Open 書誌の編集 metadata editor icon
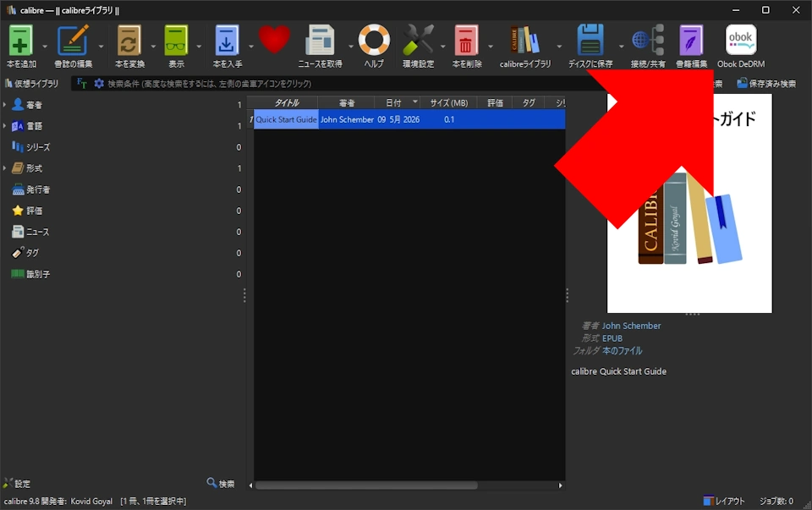This screenshot has height=510, width=812. (x=73, y=41)
